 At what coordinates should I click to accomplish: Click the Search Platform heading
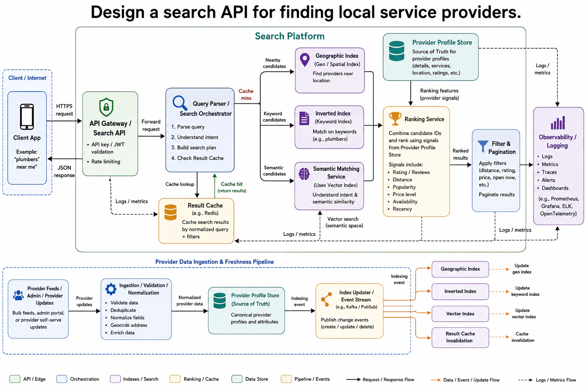tap(290, 36)
